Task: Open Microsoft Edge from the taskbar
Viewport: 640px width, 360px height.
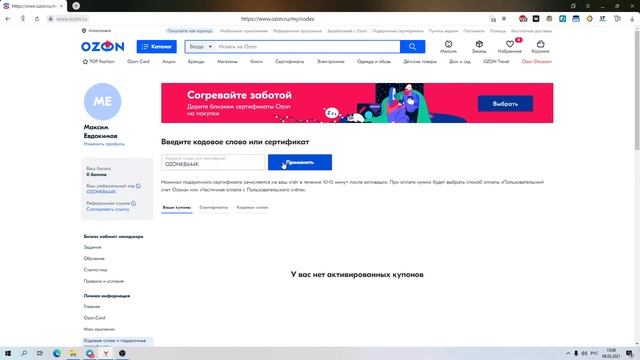Action: click(x=57, y=353)
